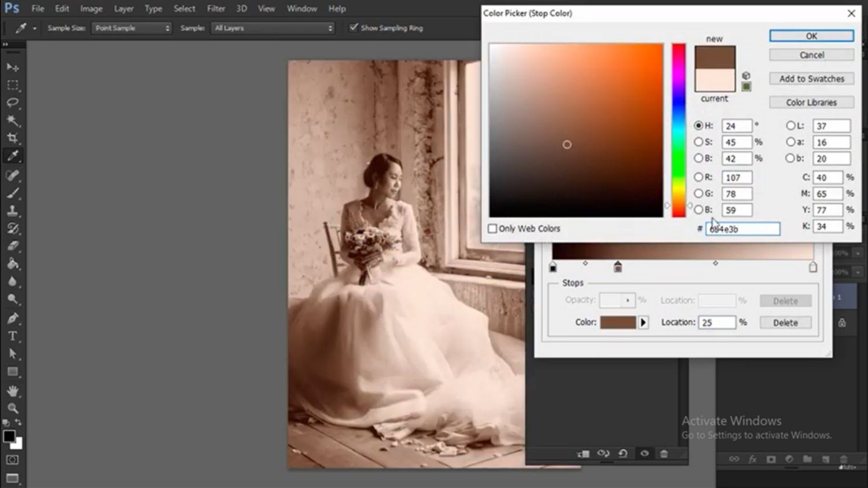Image resolution: width=868 pixels, height=488 pixels.
Task: Expand the toolbar double-arrow toggle
Action: (x=5, y=45)
